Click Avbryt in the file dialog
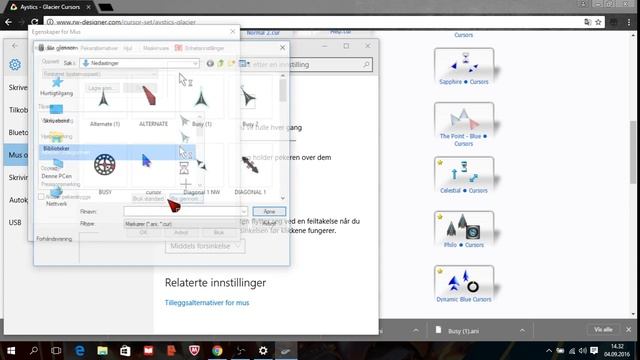 point(269,223)
